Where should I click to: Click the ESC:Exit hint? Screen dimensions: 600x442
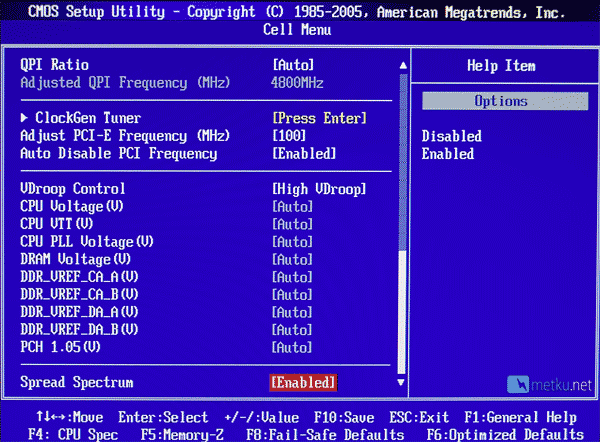tap(419, 417)
